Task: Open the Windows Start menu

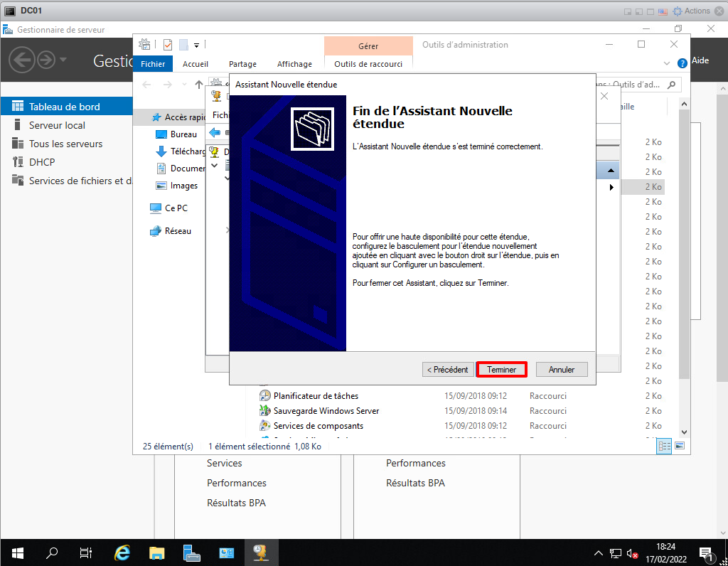Action: click(17, 552)
